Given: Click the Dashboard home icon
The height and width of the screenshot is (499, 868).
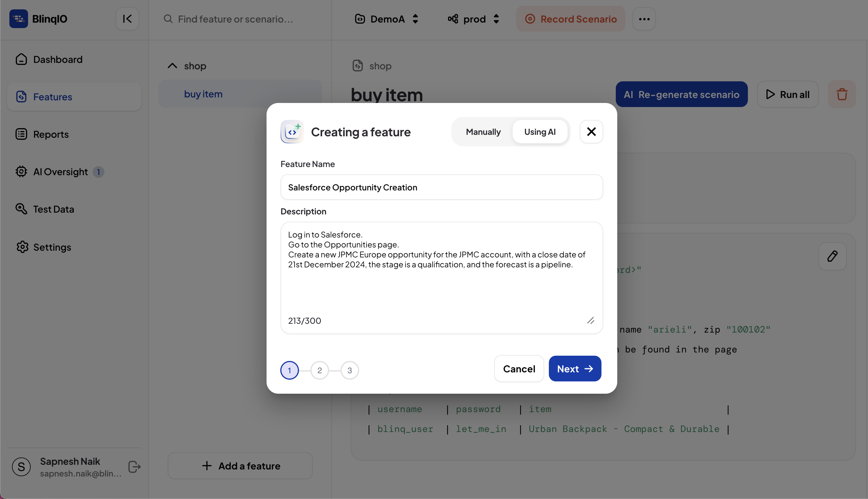Looking at the screenshot, I should point(21,59).
